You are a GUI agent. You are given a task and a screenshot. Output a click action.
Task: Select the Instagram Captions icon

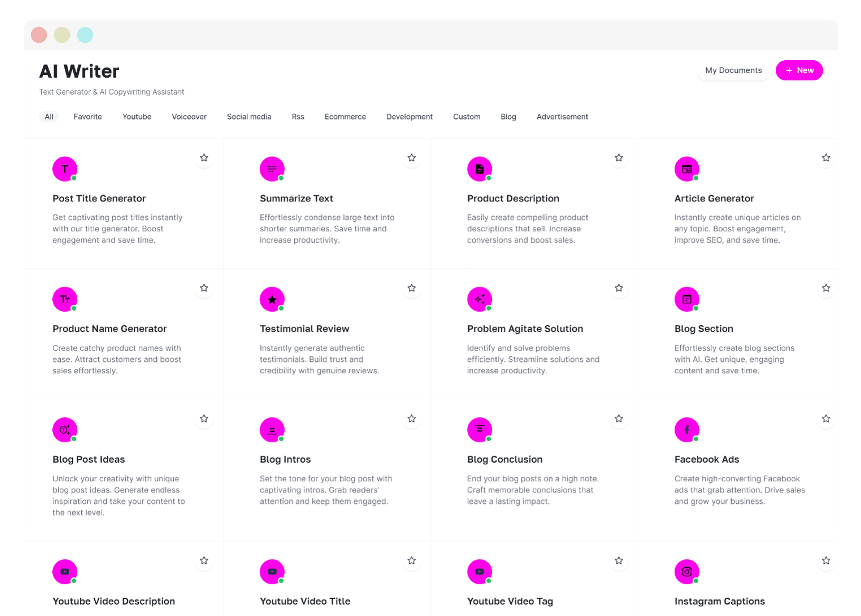click(687, 572)
